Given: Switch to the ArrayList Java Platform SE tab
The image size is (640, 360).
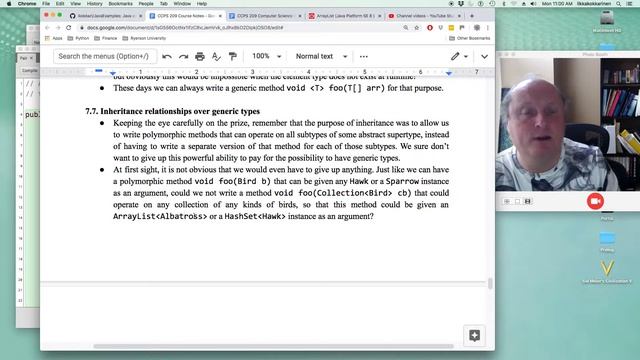Looking at the screenshot, I should coord(345,16).
